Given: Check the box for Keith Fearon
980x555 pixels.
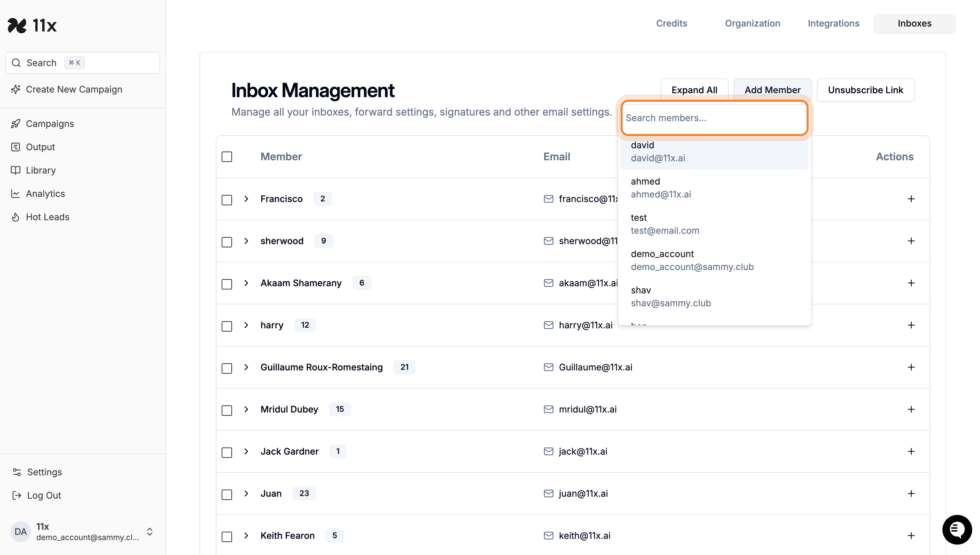Looking at the screenshot, I should pos(227,537).
